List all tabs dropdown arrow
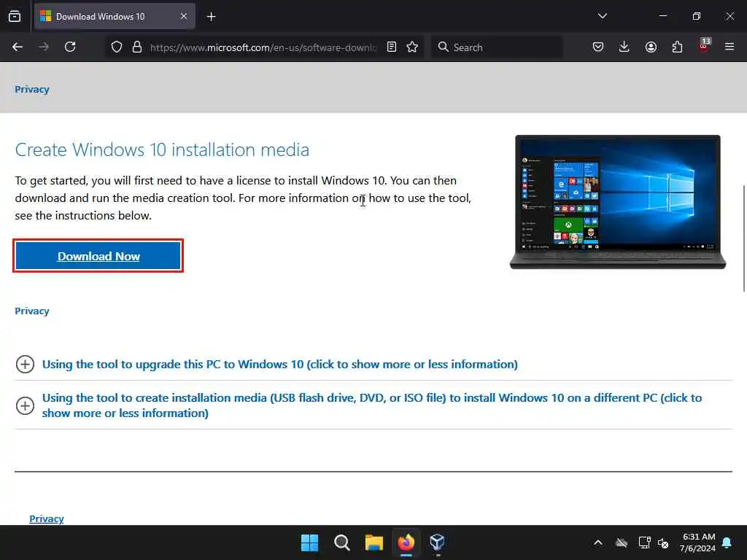Image resolution: width=747 pixels, height=560 pixels. coord(602,16)
